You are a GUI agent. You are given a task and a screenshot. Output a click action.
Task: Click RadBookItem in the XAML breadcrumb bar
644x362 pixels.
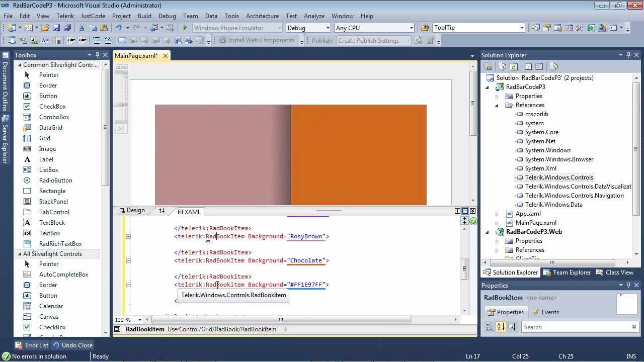click(145, 329)
